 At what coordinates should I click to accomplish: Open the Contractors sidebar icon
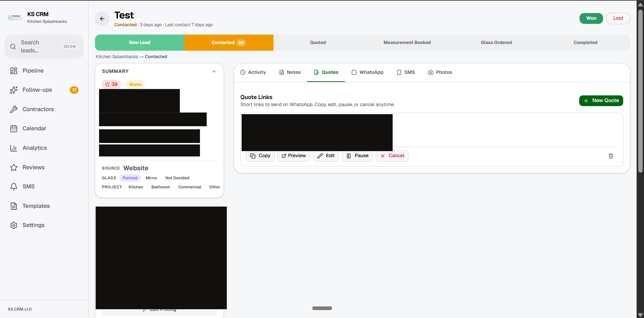coord(14,109)
